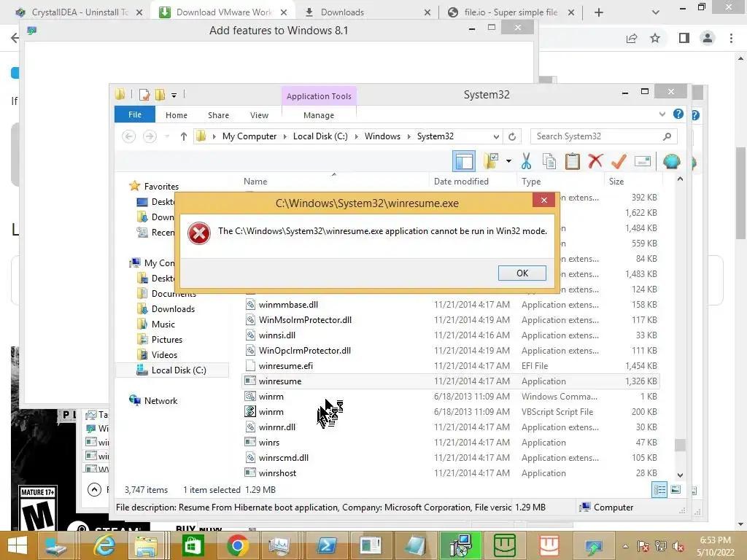Click the Local Disk (C:) breadcrumb segment
The width and height of the screenshot is (747, 560).
(320, 136)
